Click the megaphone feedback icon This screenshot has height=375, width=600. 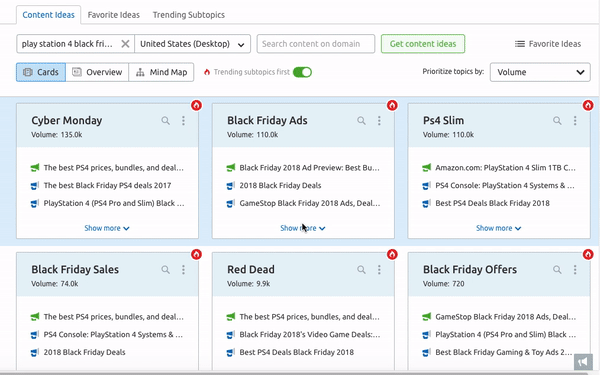click(583, 362)
